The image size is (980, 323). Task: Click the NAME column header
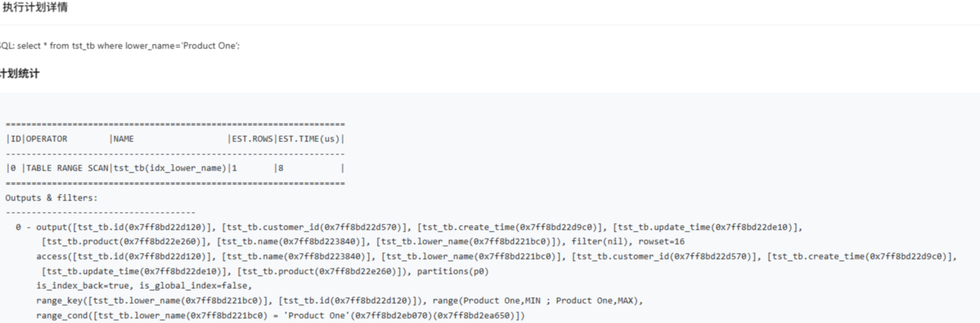[123, 138]
